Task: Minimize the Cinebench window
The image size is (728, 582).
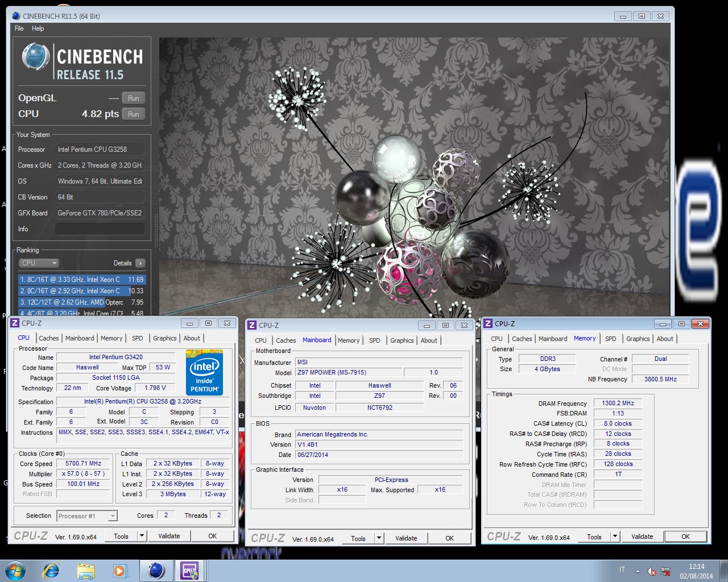Action: pos(623,16)
